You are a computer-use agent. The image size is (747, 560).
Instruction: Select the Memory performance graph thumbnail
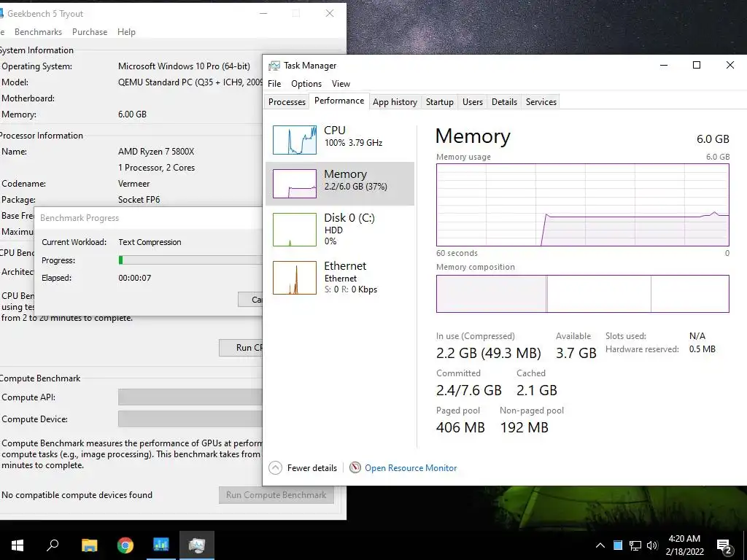[295, 184]
